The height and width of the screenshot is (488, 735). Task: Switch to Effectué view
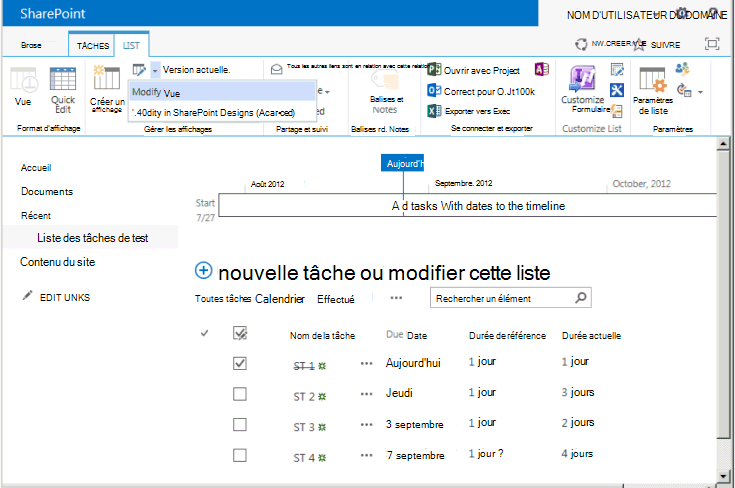pos(336,299)
